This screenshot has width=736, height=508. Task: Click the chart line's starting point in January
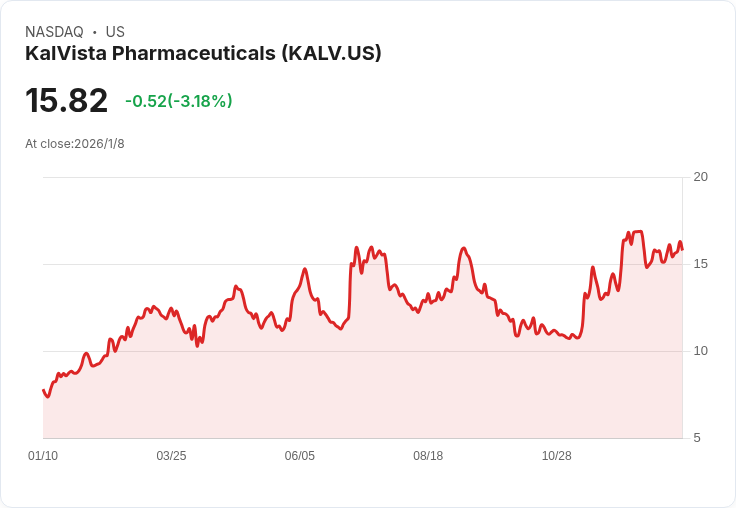(x=43, y=390)
